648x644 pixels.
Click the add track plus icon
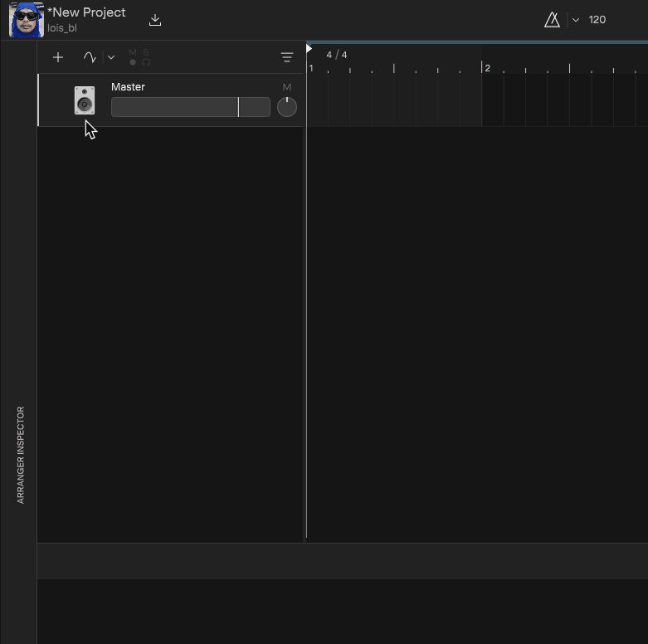[x=58, y=57]
